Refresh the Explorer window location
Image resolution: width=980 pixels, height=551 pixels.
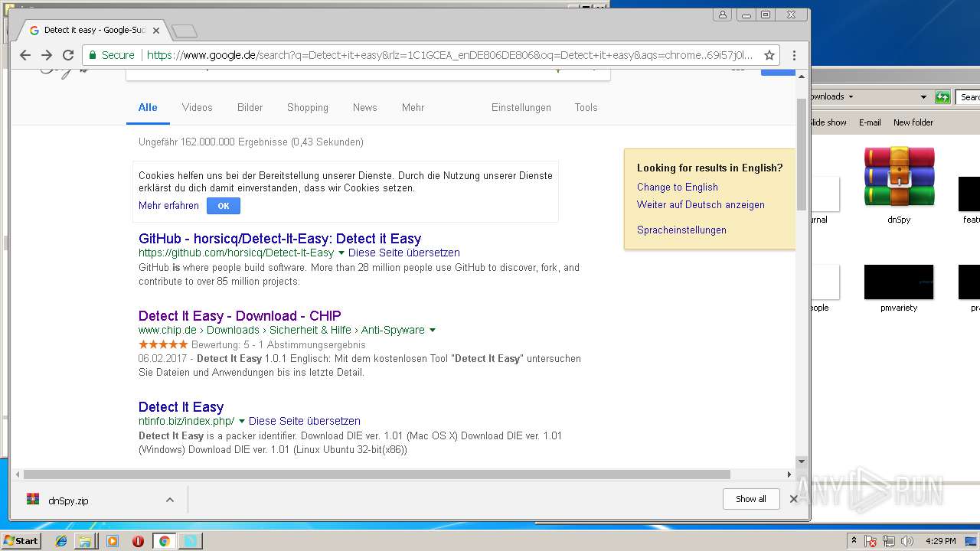[943, 97]
